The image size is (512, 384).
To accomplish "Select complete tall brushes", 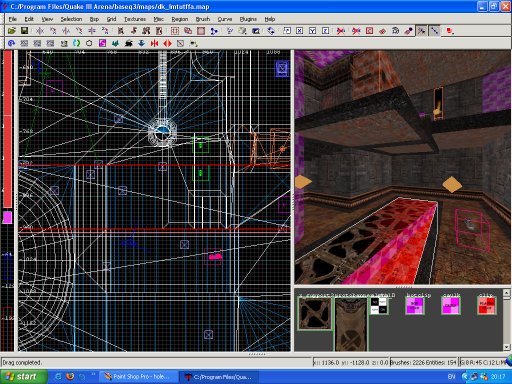I will pyautogui.click(x=120, y=31).
